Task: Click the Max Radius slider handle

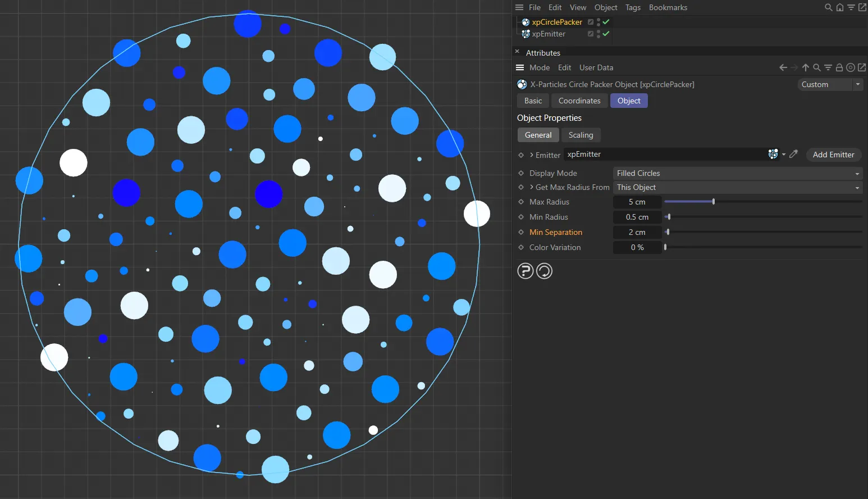Action: (713, 201)
